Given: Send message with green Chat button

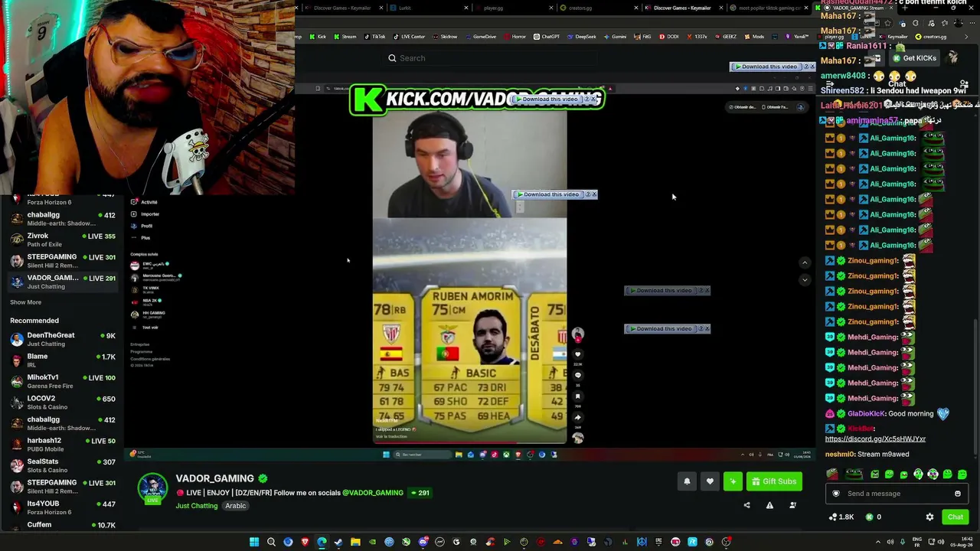Looking at the screenshot, I should click(955, 517).
